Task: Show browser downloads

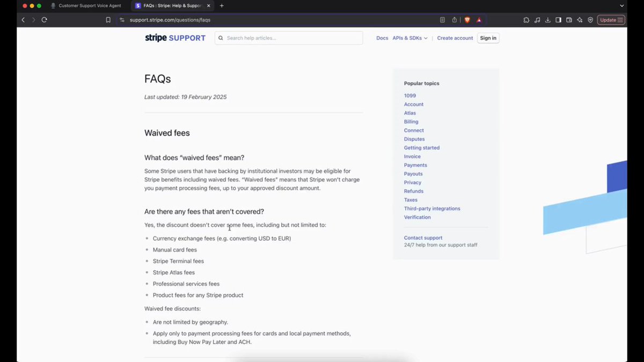Action: (547, 20)
